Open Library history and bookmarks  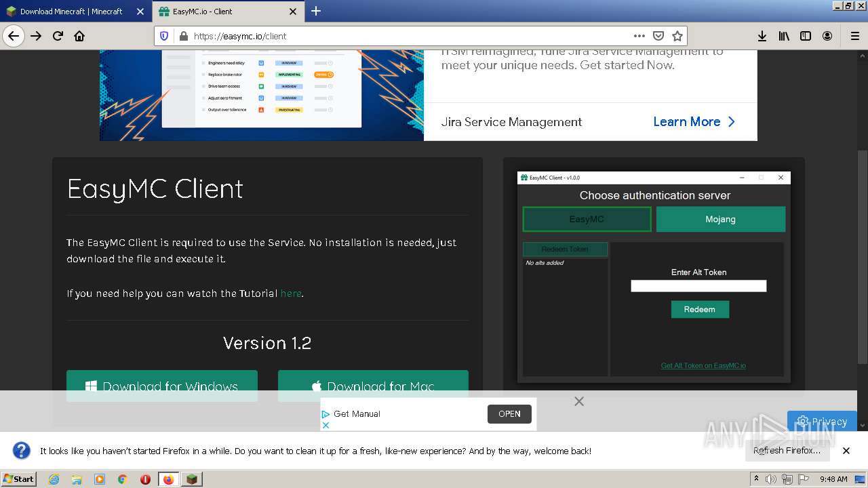[784, 36]
